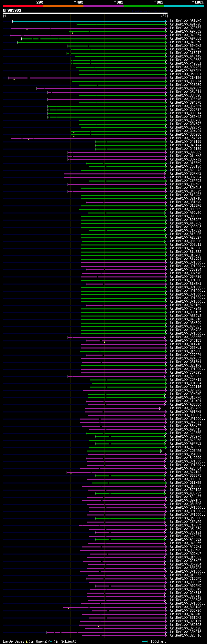Open entry UniRef100_A7P4M7
This screenshot has width=207, height=644.
tap(186, 71)
